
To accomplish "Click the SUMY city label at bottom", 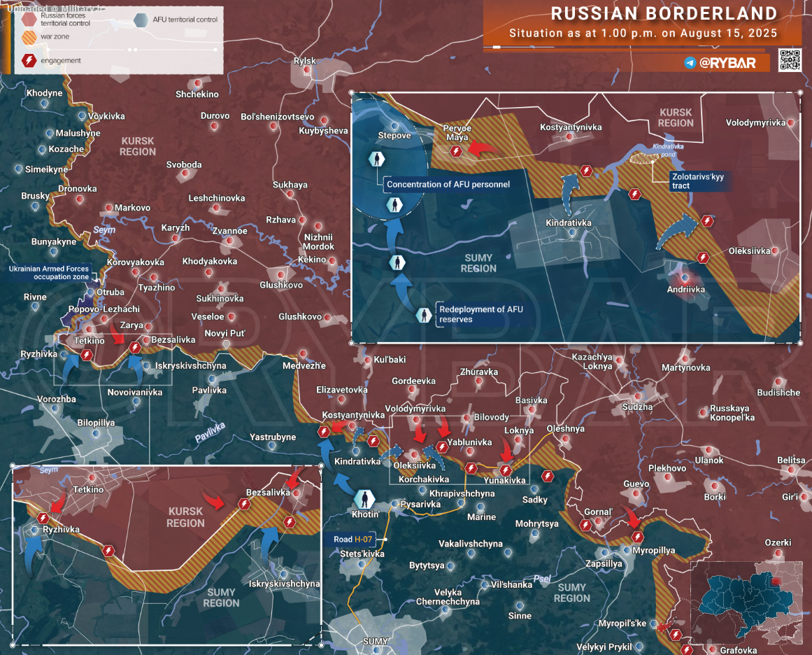I will coord(376,642).
